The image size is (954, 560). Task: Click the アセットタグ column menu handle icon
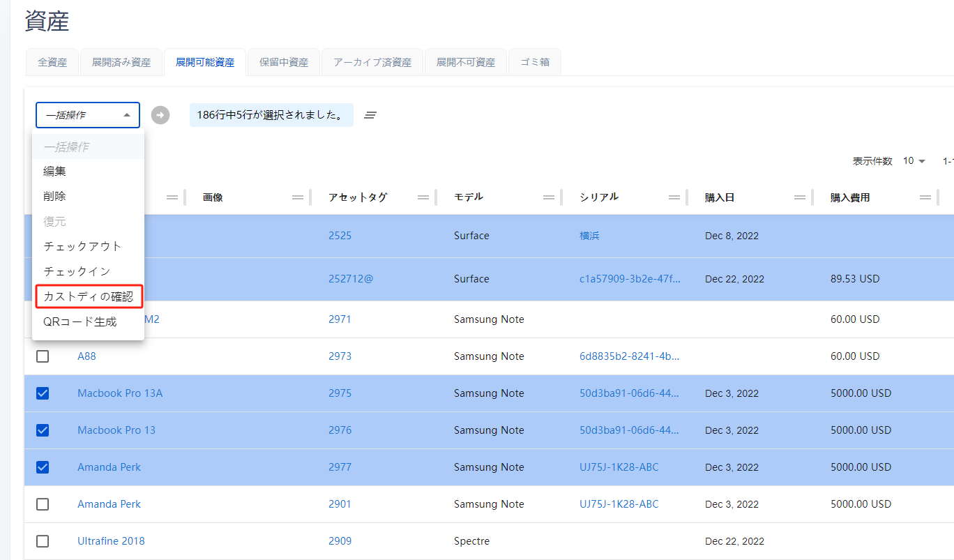pyautogui.click(x=423, y=197)
